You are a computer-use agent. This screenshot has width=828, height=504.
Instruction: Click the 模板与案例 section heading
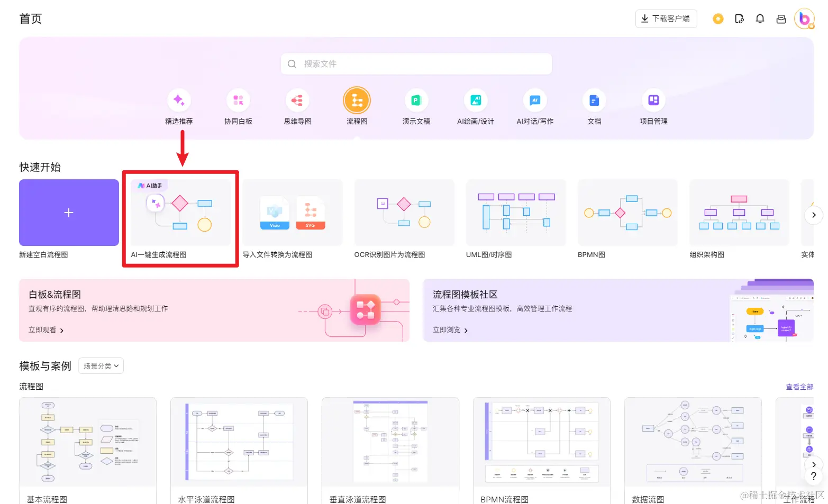(45, 366)
